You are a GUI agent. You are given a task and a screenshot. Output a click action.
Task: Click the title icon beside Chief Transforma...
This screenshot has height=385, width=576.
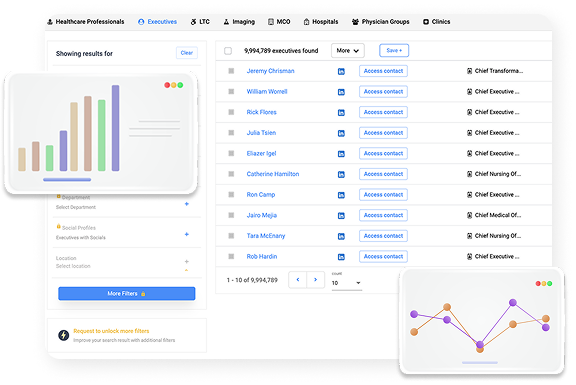tap(469, 71)
